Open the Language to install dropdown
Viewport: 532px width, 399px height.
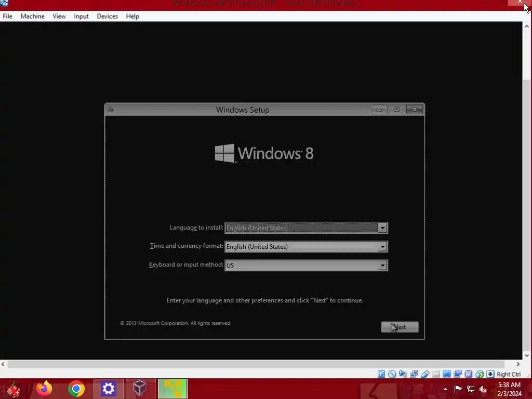coord(306,228)
